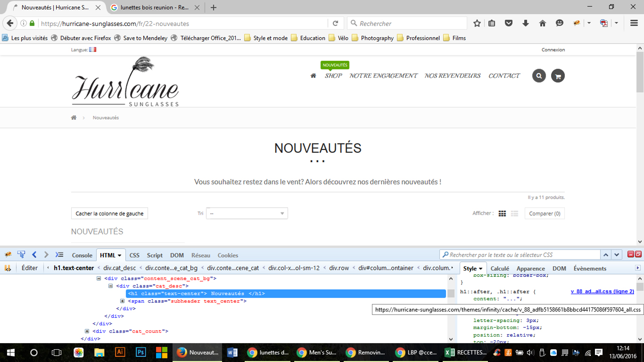Viewport: 644px width, 362px height.
Task: Activate Firebug element inspector icon
Action: [21, 255]
